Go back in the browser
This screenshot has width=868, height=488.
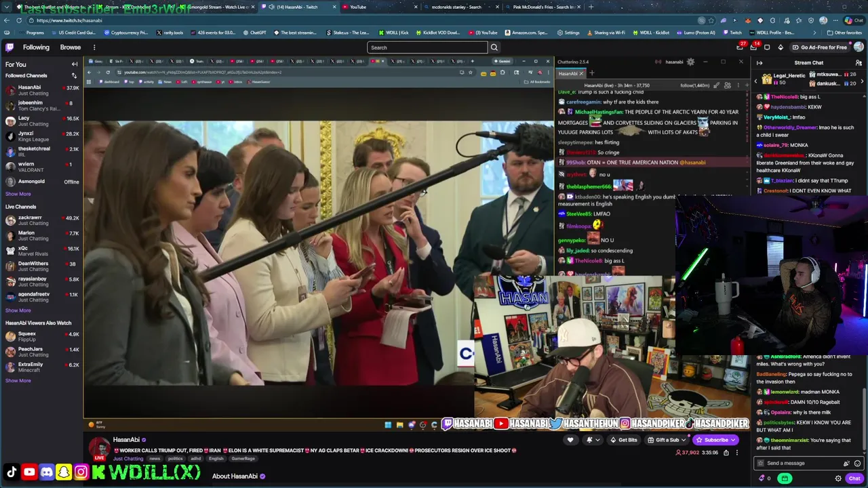7,20
